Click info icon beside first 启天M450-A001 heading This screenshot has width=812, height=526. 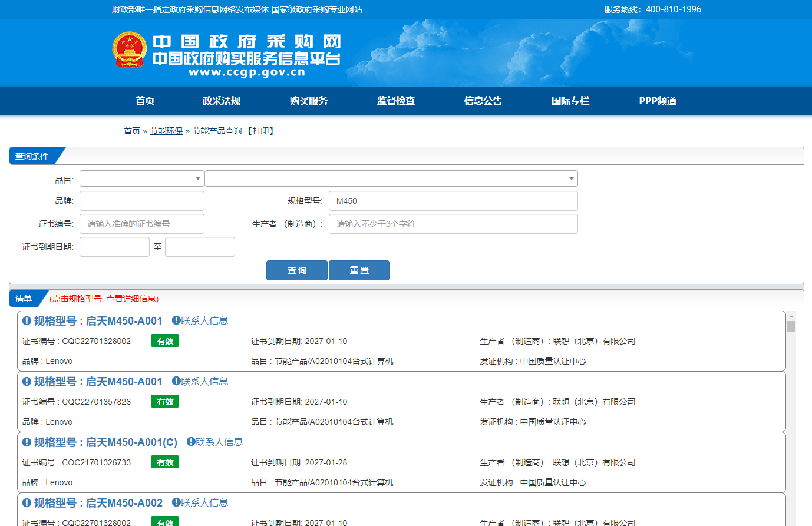pos(27,320)
